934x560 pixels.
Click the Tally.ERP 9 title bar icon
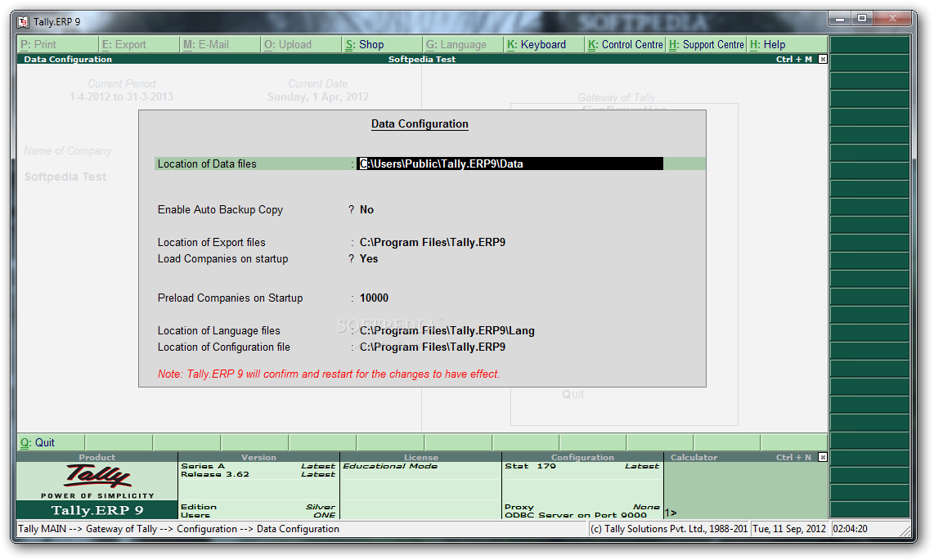[23, 22]
